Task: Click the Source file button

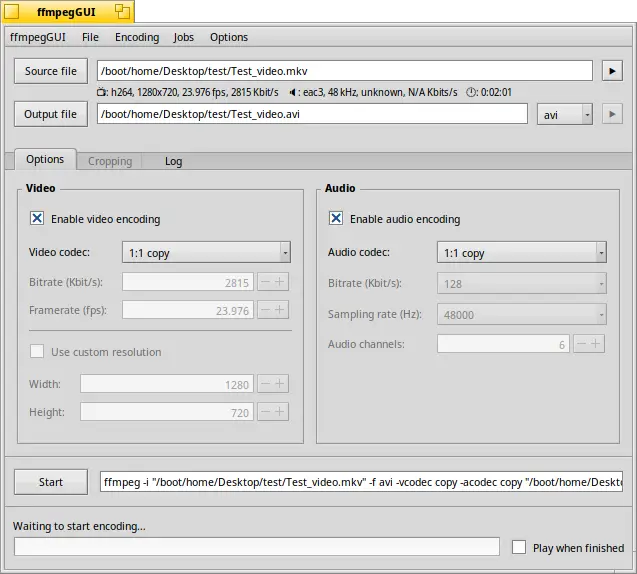Action: click(51, 71)
